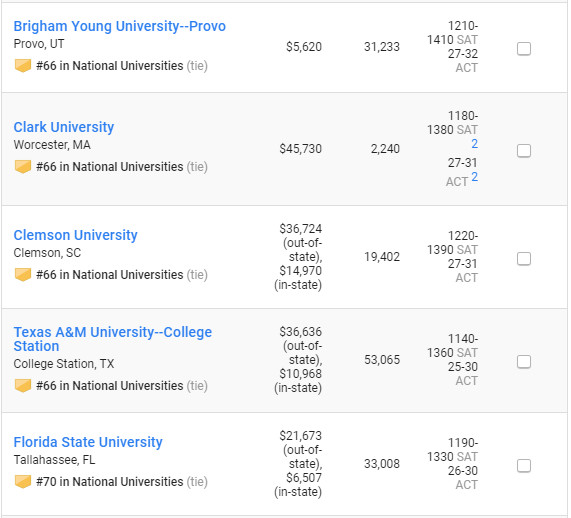Open Texas A&M University--College Station link

coord(113,339)
